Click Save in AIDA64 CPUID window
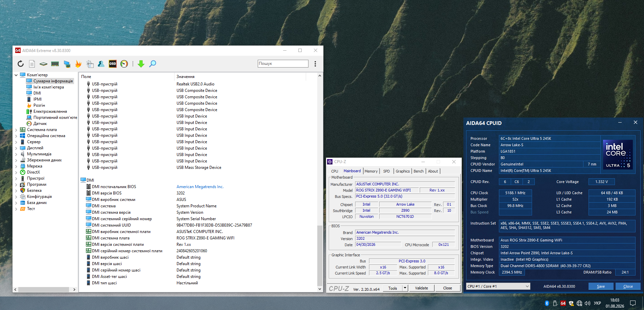This screenshot has width=644, height=310. 601,286
